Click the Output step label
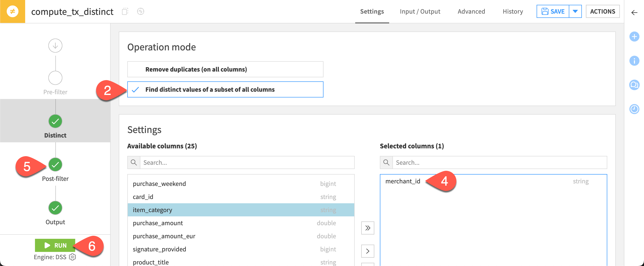 [x=55, y=222]
